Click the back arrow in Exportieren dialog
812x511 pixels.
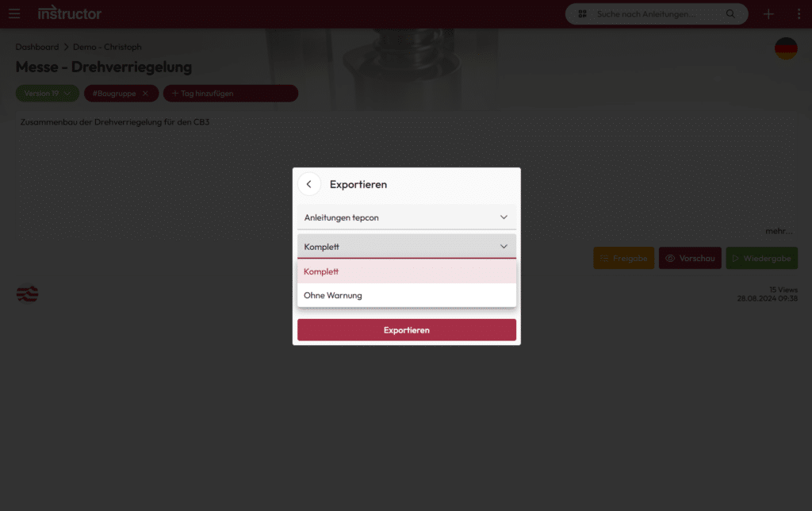[309, 184]
